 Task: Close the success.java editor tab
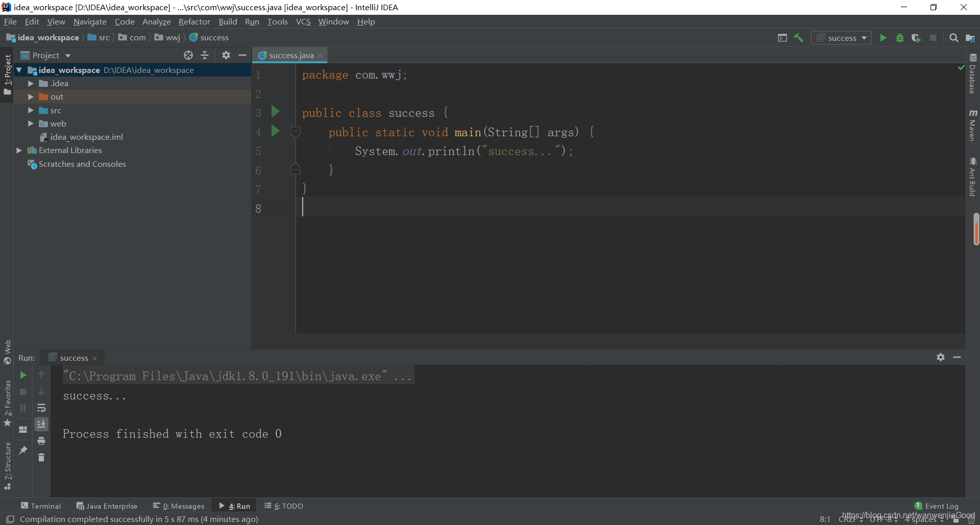coord(320,55)
